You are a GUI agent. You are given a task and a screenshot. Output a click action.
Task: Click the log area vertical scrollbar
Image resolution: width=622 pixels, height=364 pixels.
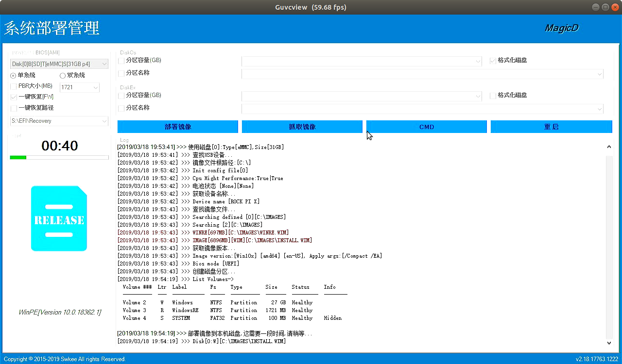pos(609,243)
